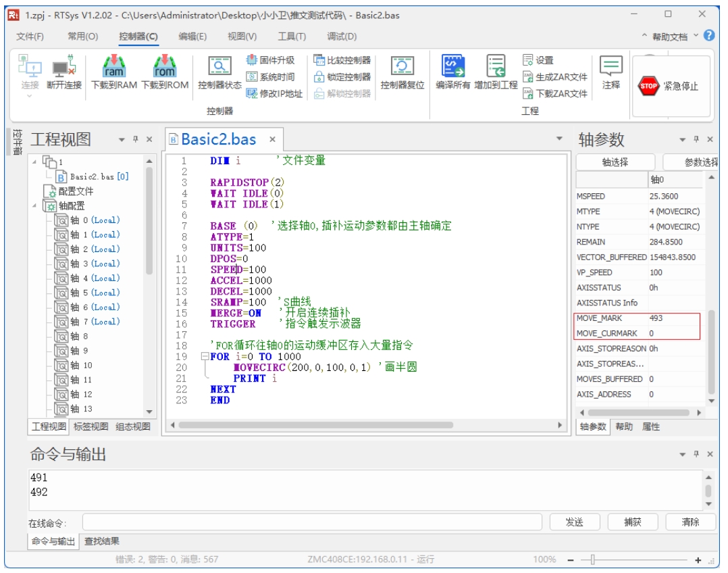This screenshot has height=573, width=728.
Task: Click 锁定控制器 lock controller
Action: click(x=342, y=76)
